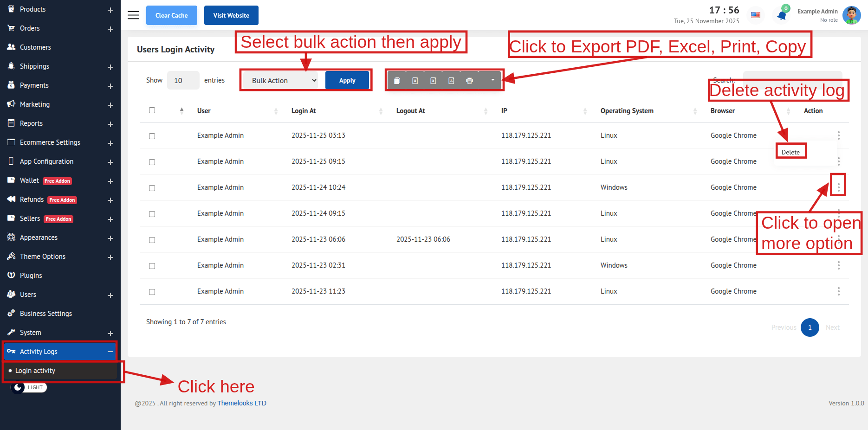This screenshot has height=430, width=868.
Task: Click the Show entries number field
Action: pyautogui.click(x=183, y=81)
